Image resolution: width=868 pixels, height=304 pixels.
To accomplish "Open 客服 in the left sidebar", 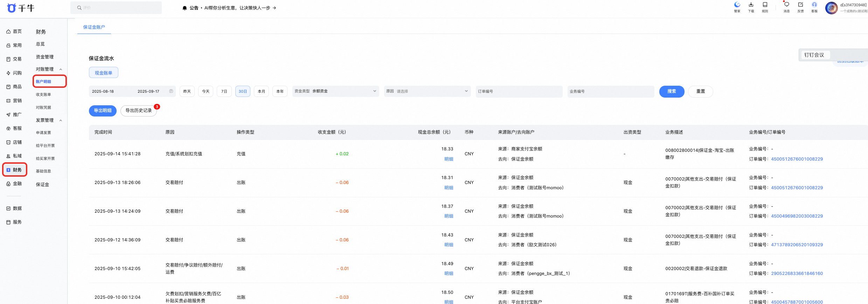I will pos(14,128).
